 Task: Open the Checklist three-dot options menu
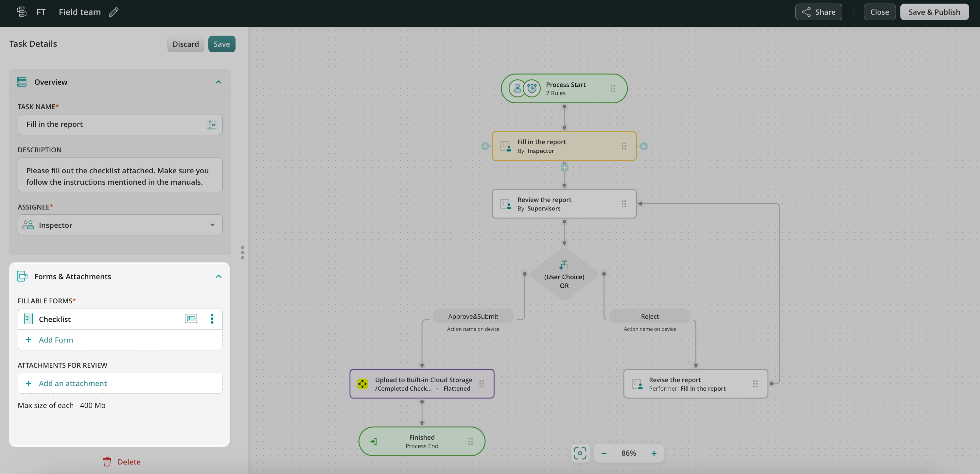pos(212,318)
